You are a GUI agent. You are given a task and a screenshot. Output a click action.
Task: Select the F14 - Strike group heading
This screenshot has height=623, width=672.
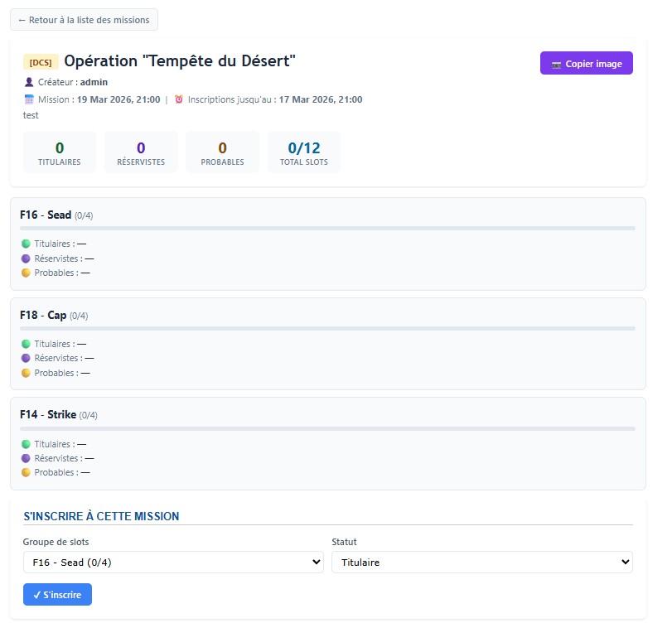click(x=48, y=414)
